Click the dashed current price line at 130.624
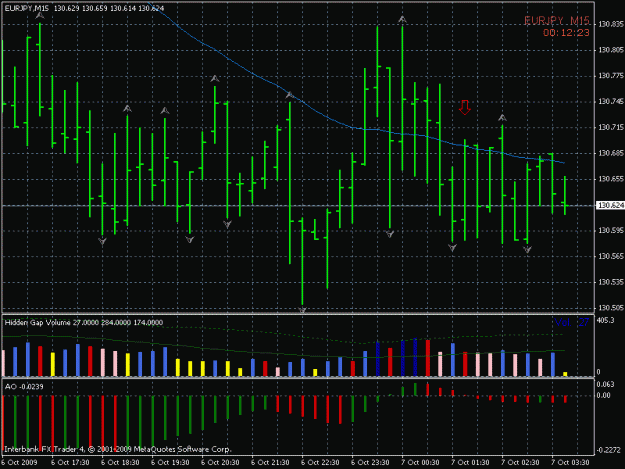Screen dimensions: 625x469 299,206
